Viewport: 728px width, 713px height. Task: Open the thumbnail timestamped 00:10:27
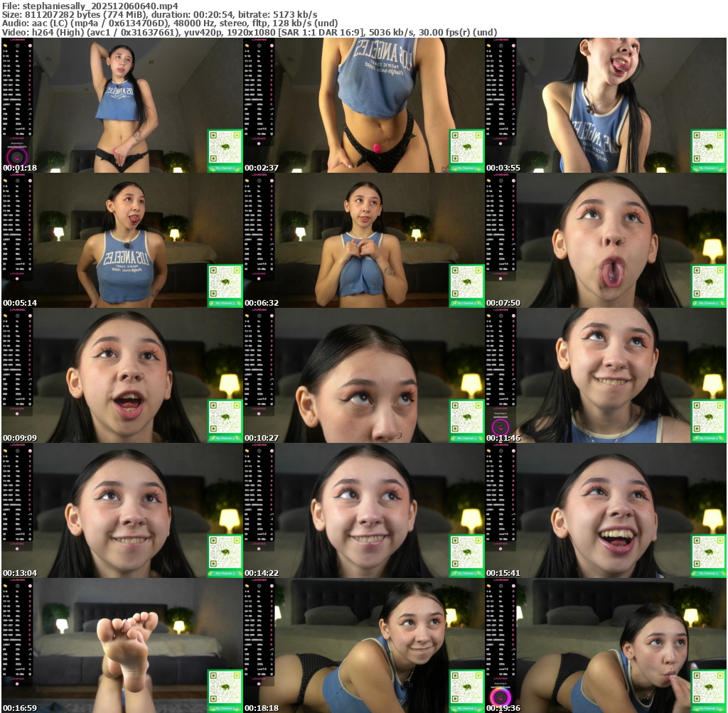(364, 375)
